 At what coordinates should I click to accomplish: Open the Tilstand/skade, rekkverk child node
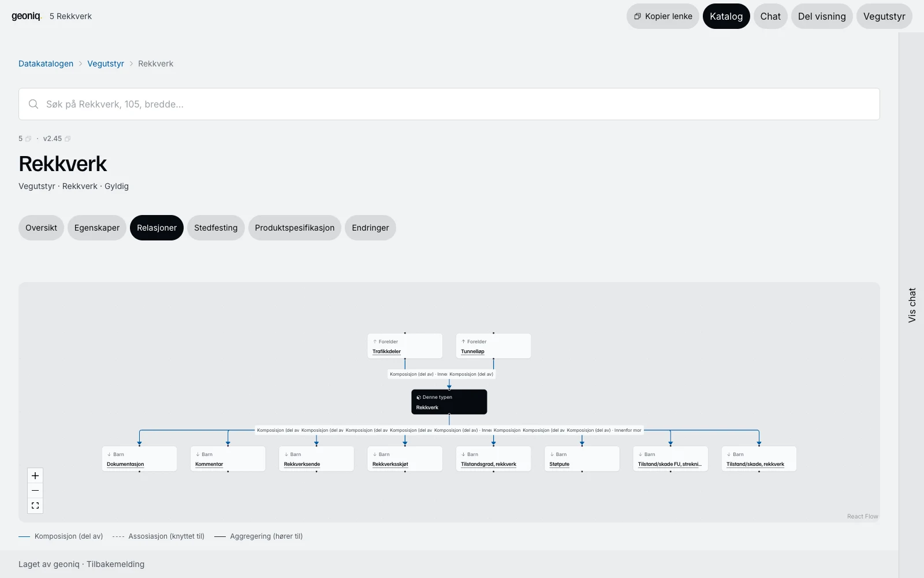pyautogui.click(x=759, y=459)
